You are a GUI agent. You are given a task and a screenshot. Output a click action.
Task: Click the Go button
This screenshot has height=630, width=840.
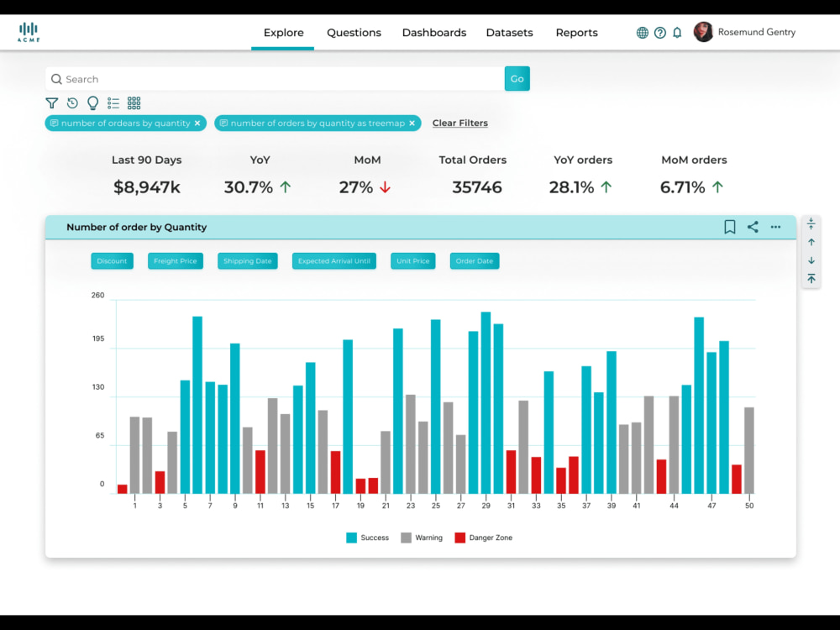click(517, 79)
